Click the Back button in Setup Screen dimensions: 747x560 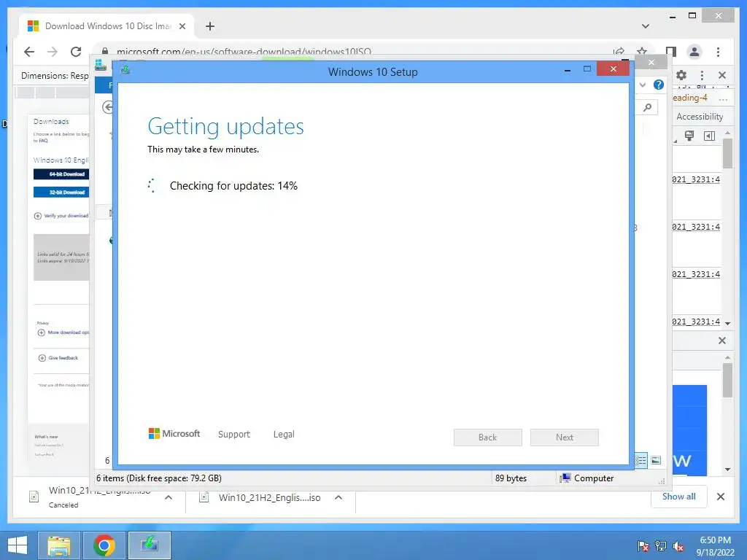click(x=488, y=437)
